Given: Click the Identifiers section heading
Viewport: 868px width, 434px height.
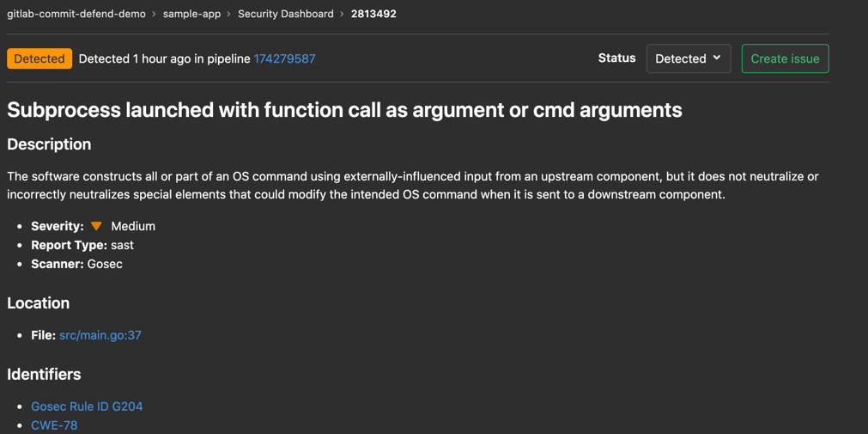Looking at the screenshot, I should pos(44,375).
